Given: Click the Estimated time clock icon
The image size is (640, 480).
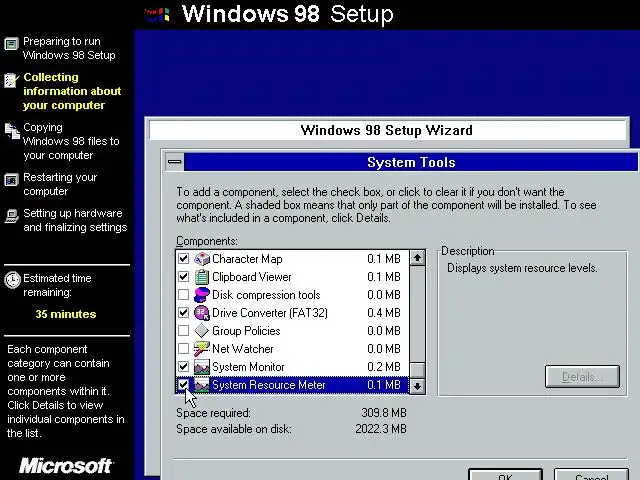Looking at the screenshot, I should click(12, 280).
